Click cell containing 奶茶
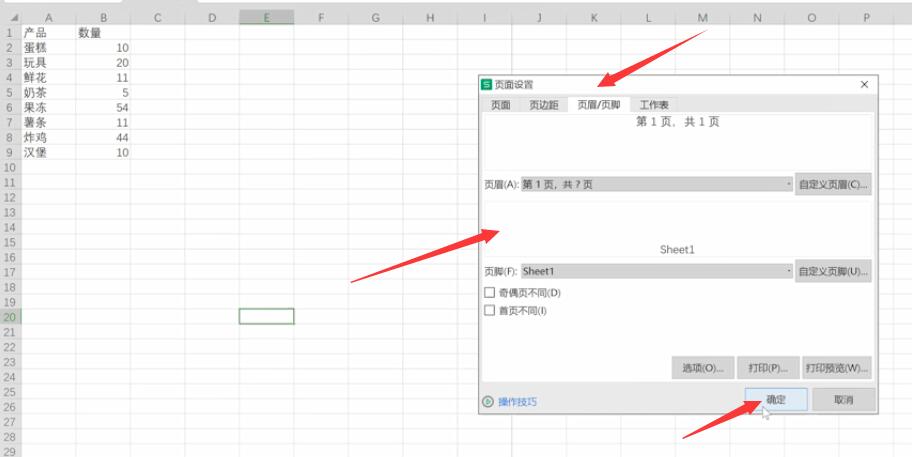912x457 pixels. (x=48, y=92)
